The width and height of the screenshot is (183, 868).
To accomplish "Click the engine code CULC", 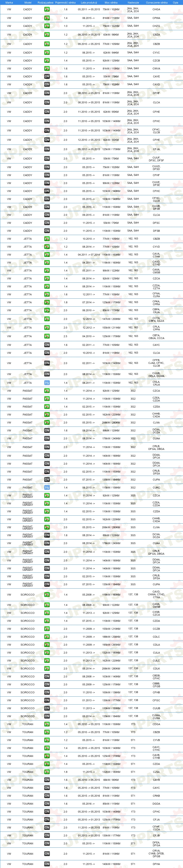I will click(x=156, y=661).
